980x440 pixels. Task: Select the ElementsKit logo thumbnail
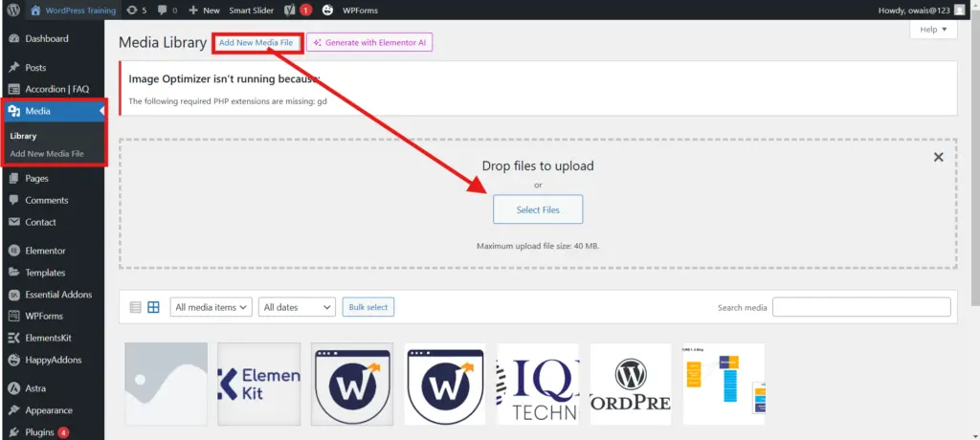click(x=258, y=384)
